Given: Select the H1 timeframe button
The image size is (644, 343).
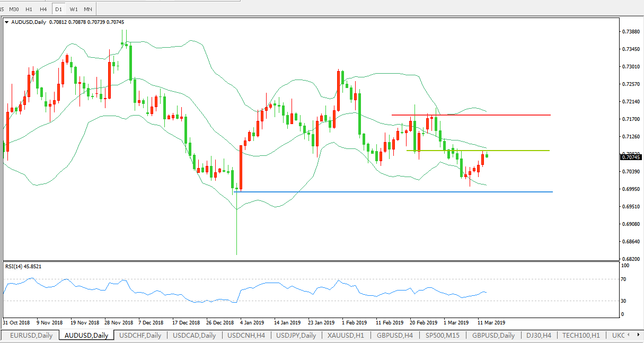Looking at the screenshot, I should [29, 9].
